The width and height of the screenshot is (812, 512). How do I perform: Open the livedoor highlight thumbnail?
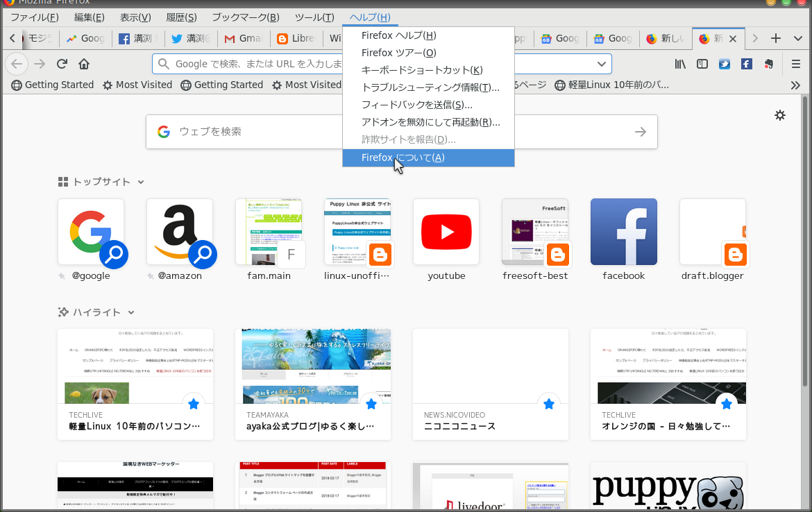click(491, 485)
